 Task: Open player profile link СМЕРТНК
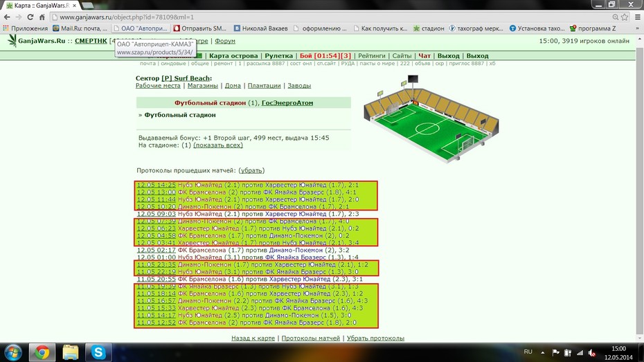91,41
